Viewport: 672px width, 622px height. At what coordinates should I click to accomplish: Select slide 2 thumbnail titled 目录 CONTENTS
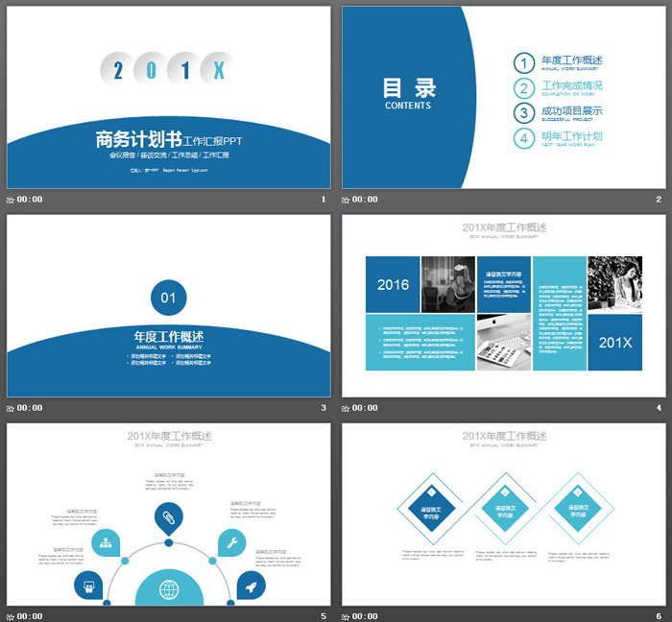(x=504, y=97)
